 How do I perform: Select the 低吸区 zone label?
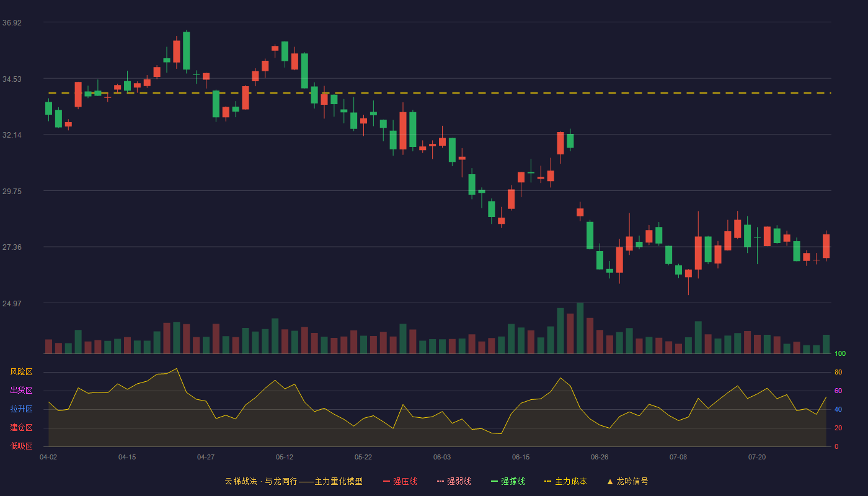coord(21,446)
